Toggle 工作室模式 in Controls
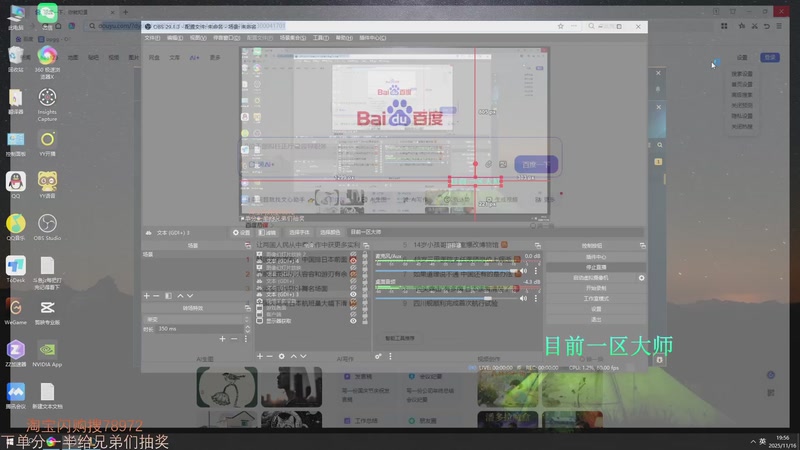Image resolution: width=800 pixels, height=450 pixels. tap(595, 298)
